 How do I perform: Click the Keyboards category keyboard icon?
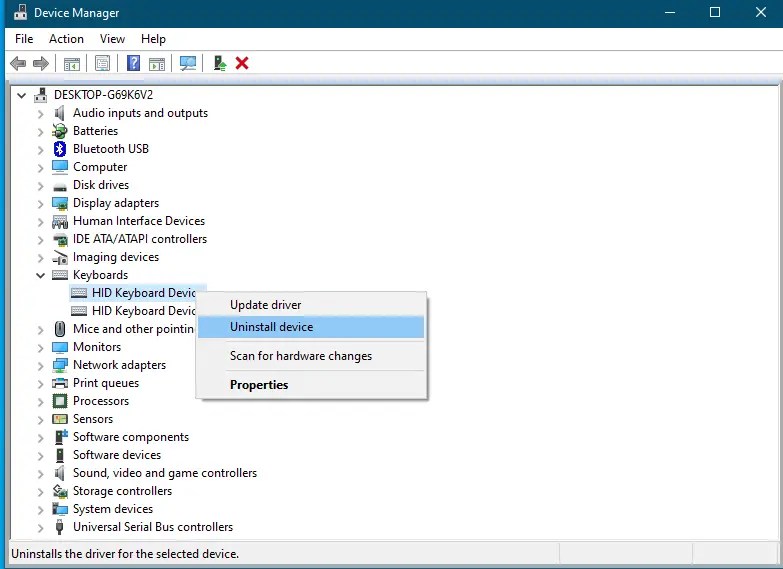pos(59,275)
